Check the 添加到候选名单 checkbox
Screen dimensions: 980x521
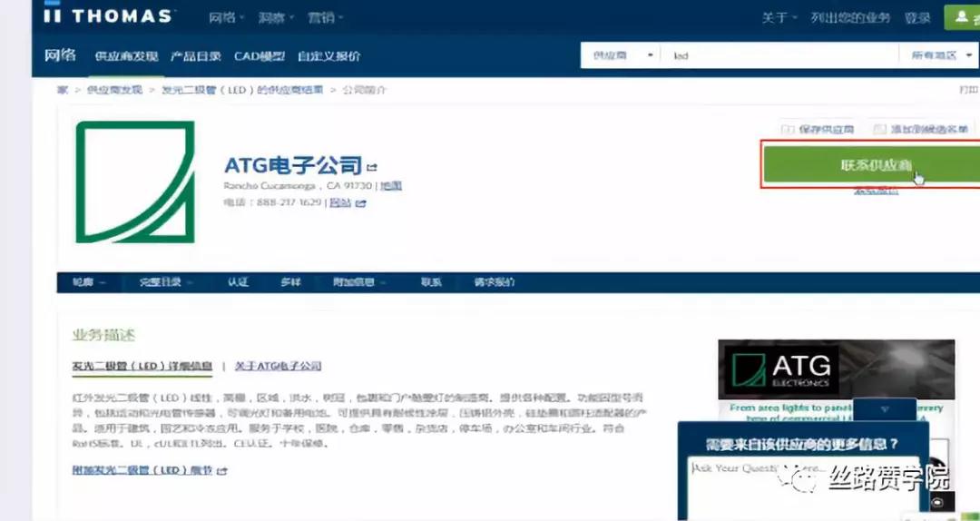coord(879,130)
